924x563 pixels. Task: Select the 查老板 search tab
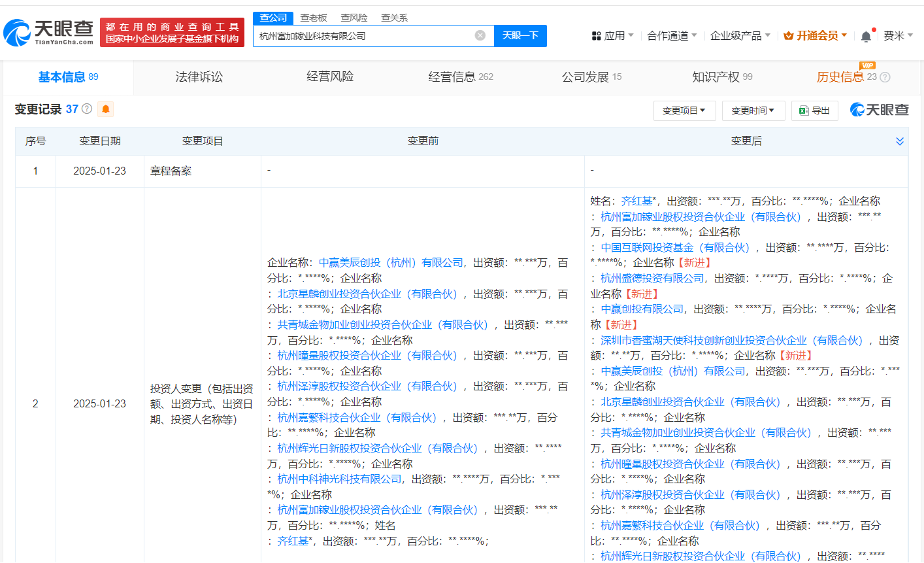click(x=314, y=18)
